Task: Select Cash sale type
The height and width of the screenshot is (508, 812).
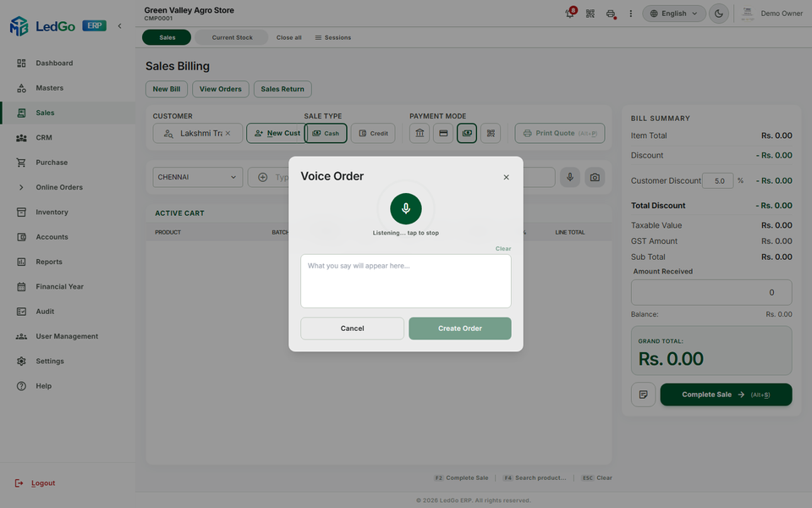Action: (x=326, y=133)
